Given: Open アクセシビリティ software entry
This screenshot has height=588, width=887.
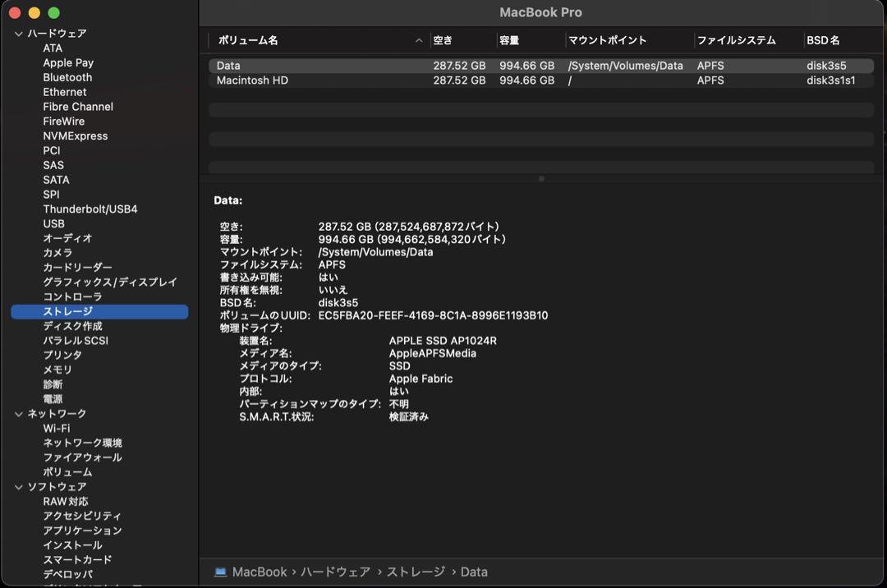Looking at the screenshot, I should point(82,517).
